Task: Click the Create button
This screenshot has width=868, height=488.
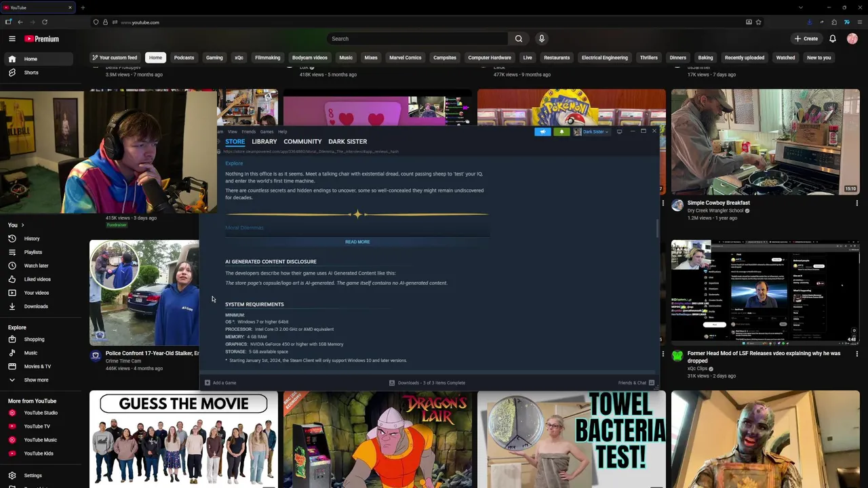Action: tap(806, 39)
